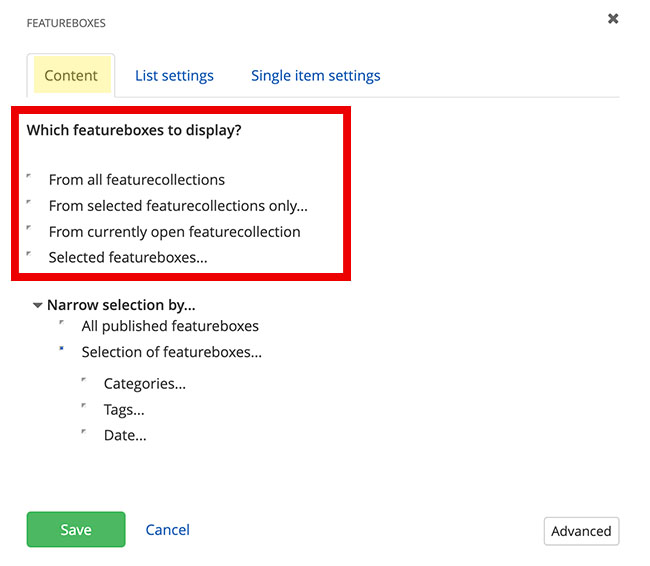Viewport: 650px width, 566px height.
Task: Open Single item settings tab
Action: 315,75
